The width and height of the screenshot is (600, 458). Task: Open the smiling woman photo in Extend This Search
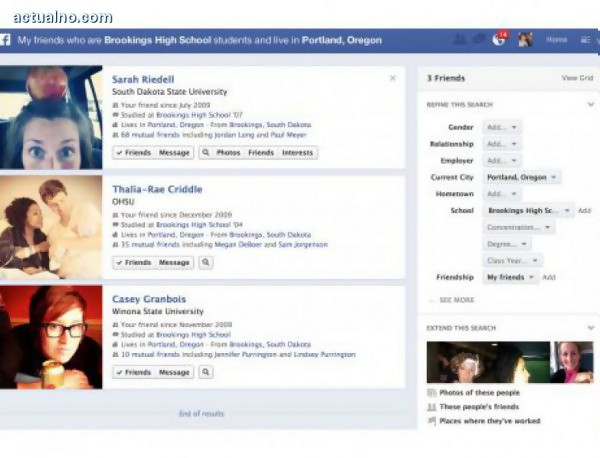point(572,362)
